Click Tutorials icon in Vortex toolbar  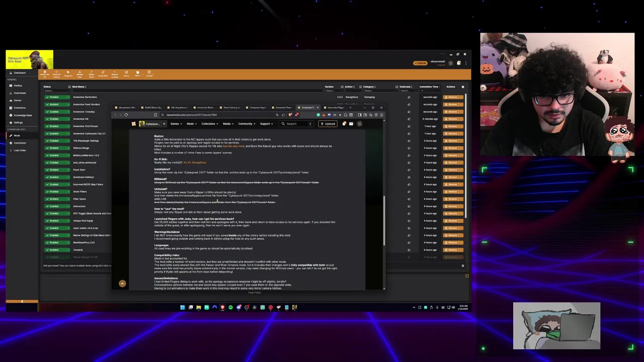(149, 74)
